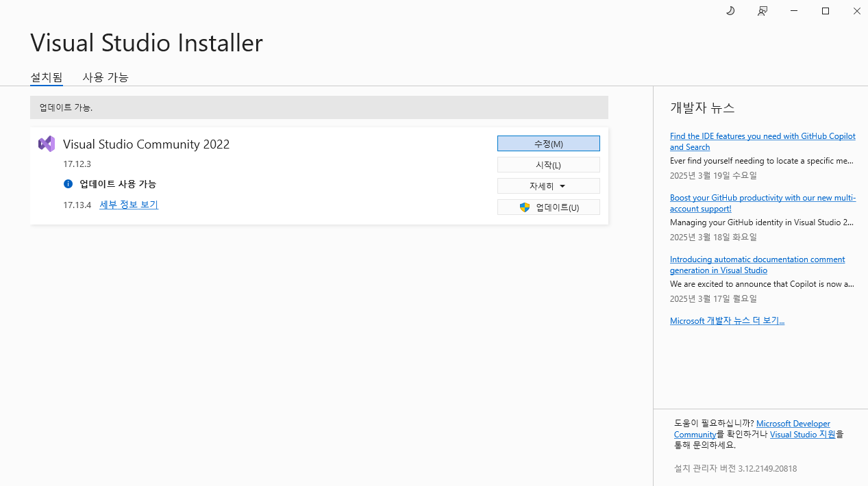
Task: Open Visual Studio 지원 link
Action: (x=802, y=434)
